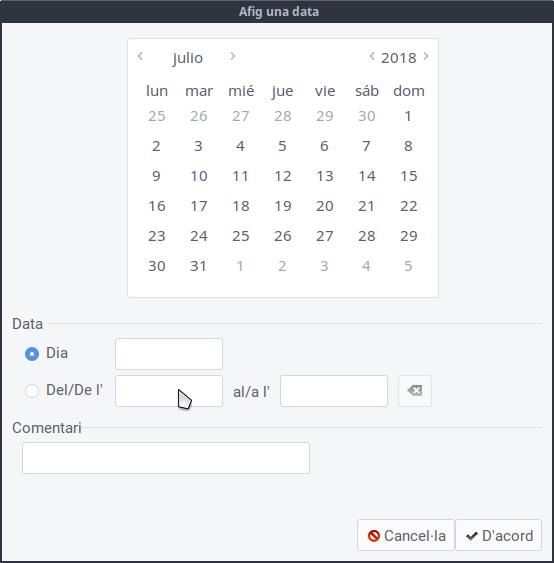Clear the date range with backspace icon
The width and height of the screenshot is (554, 563).
tap(415, 391)
